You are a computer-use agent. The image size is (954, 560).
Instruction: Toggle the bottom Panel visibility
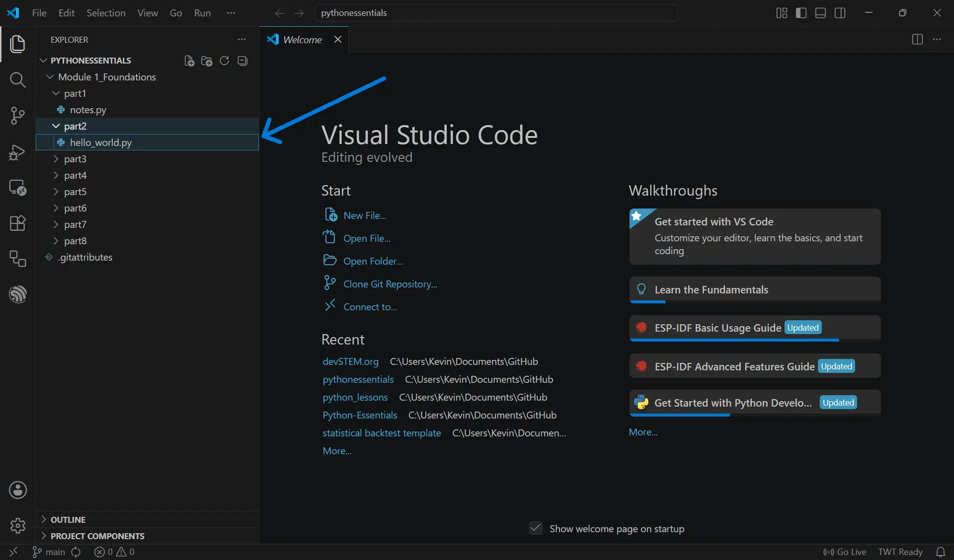point(821,13)
